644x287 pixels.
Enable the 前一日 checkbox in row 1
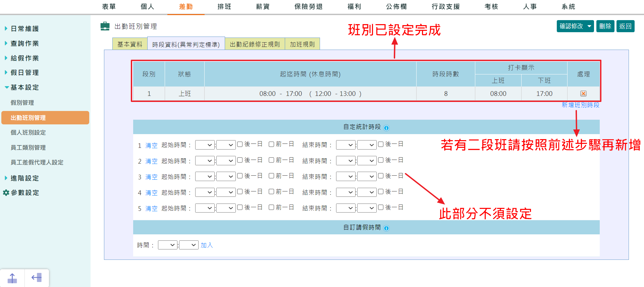click(x=271, y=144)
